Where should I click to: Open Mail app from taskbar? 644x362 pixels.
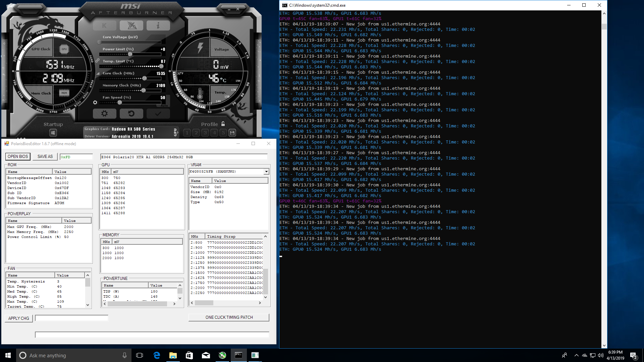pos(206,355)
